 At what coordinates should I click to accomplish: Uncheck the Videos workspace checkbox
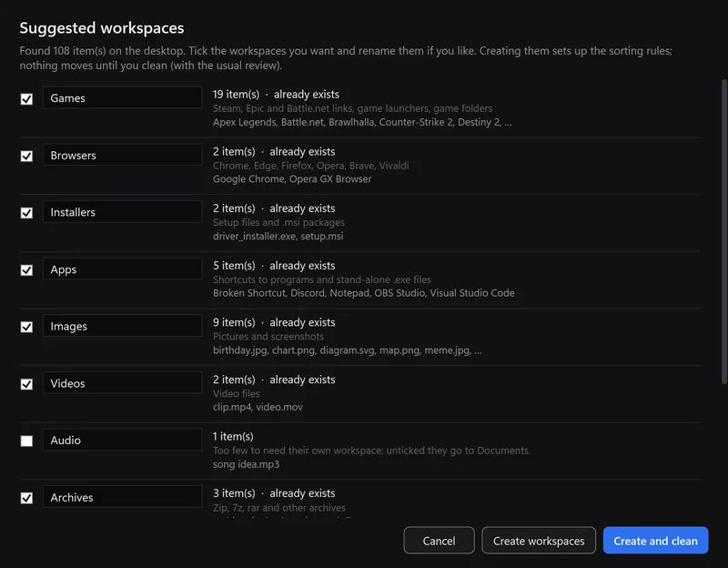26,384
